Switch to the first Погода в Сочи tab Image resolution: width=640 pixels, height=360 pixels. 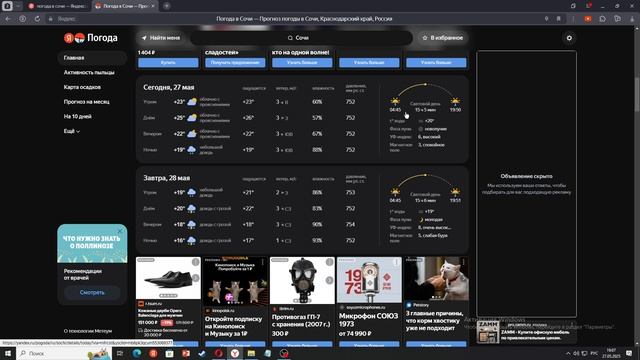coord(57,6)
